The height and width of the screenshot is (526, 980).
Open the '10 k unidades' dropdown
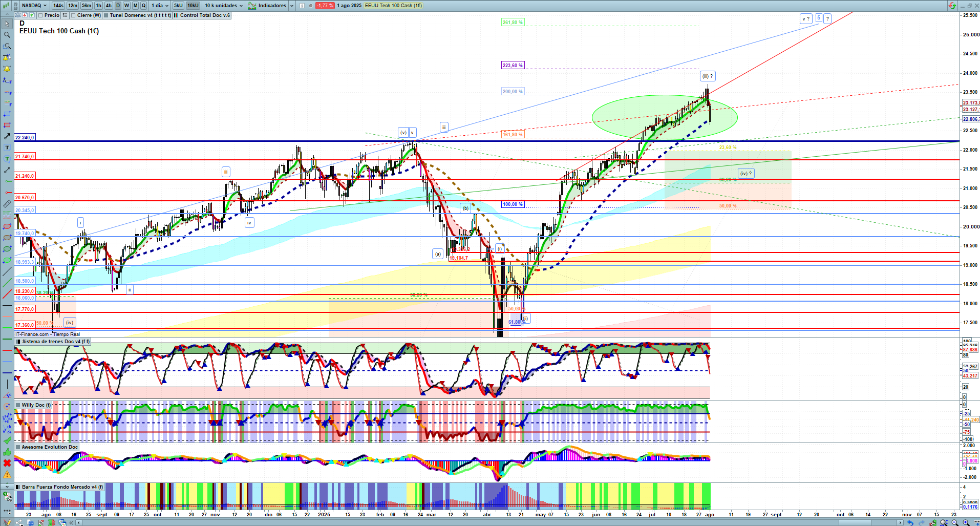coord(224,6)
